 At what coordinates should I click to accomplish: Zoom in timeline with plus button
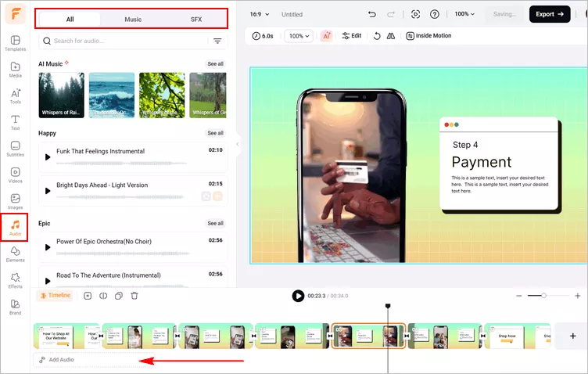(x=578, y=296)
